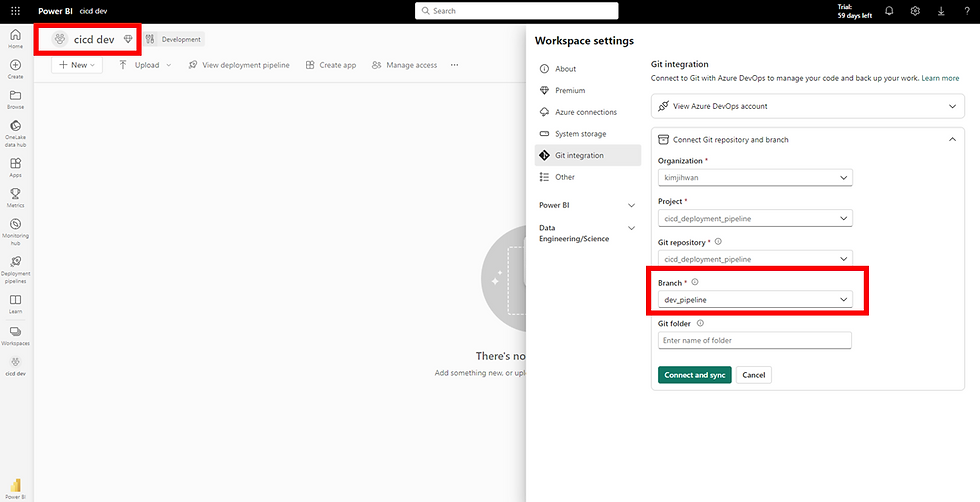Click the Branch info icon
Screen dimensions: 980x502
(x=695, y=283)
